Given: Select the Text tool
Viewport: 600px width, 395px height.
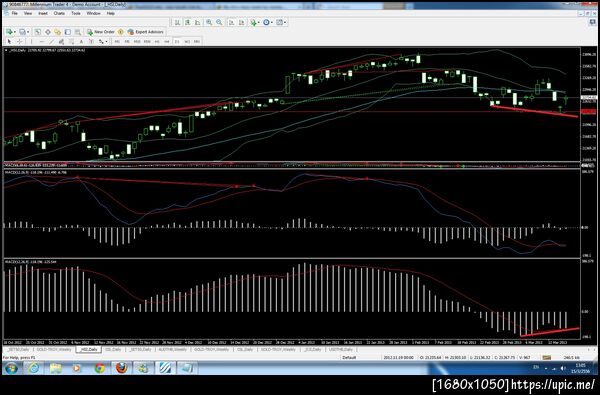Looking at the screenshot, I should (81, 41).
